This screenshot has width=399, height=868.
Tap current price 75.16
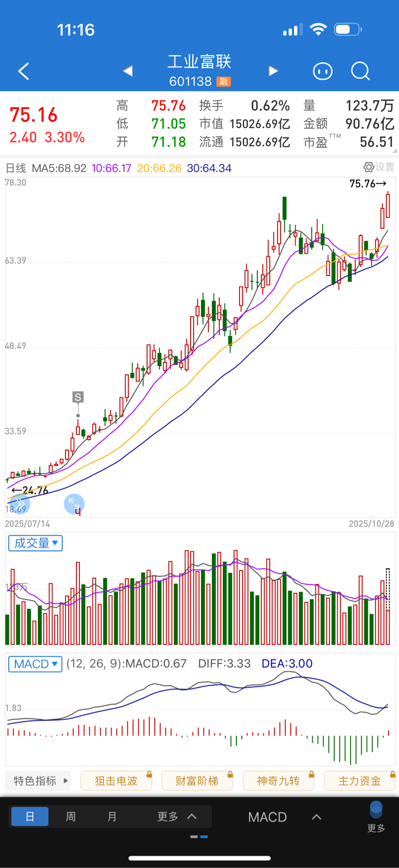click(x=34, y=115)
